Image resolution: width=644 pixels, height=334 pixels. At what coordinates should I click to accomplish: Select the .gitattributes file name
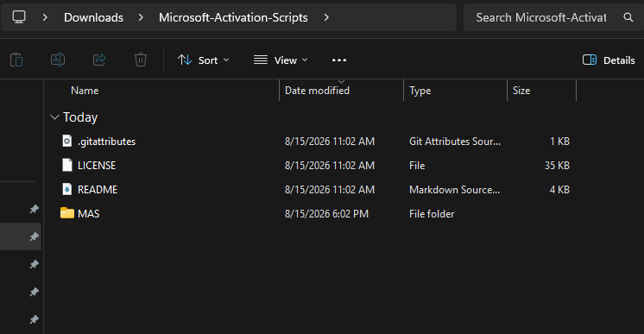[x=106, y=142]
